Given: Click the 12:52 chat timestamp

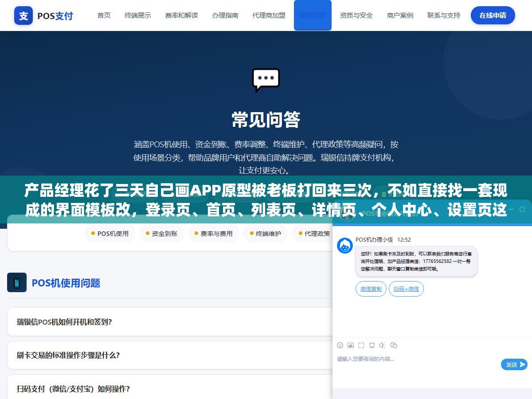Looking at the screenshot, I should point(404,239).
